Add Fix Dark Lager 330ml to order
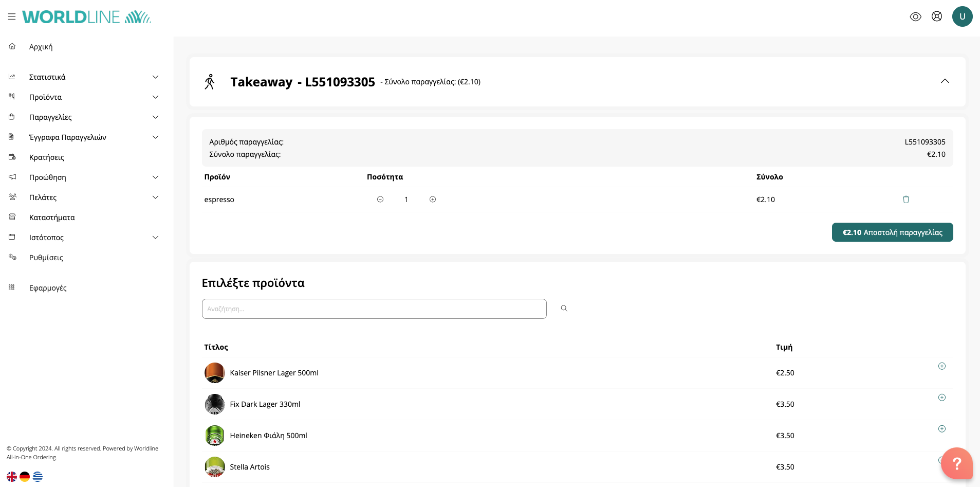 pyautogui.click(x=941, y=398)
